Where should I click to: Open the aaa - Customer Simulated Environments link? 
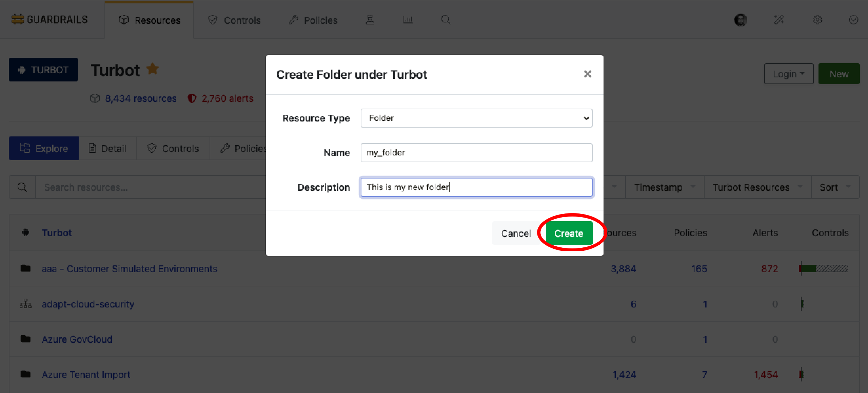coord(130,268)
